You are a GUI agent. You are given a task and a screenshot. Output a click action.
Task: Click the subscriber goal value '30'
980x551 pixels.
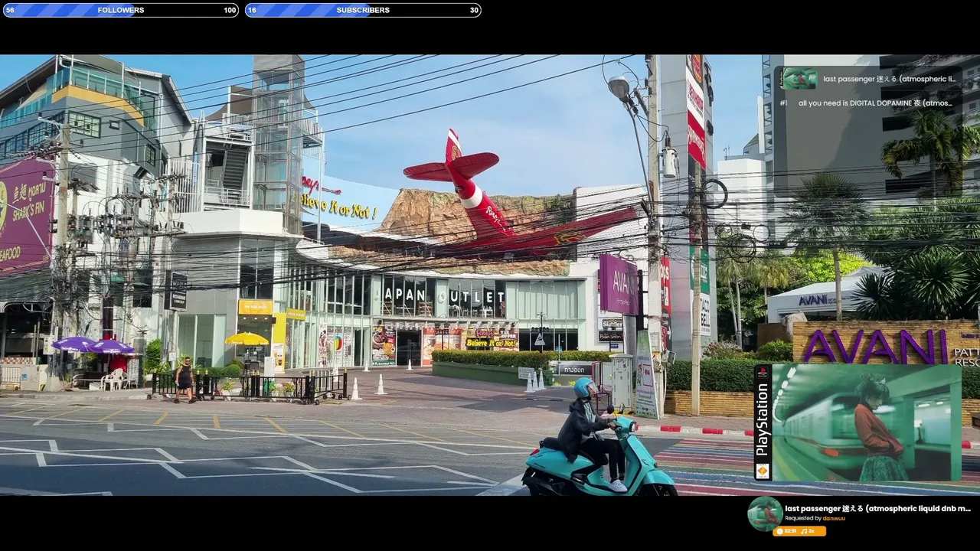point(475,11)
